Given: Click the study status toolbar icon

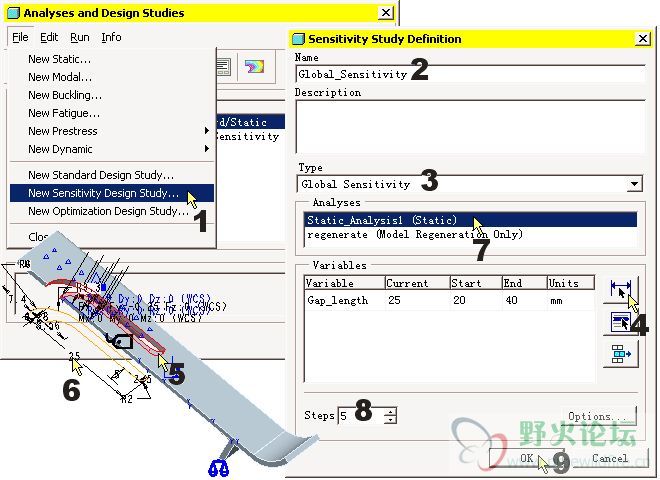Looking at the screenshot, I should click(224, 67).
